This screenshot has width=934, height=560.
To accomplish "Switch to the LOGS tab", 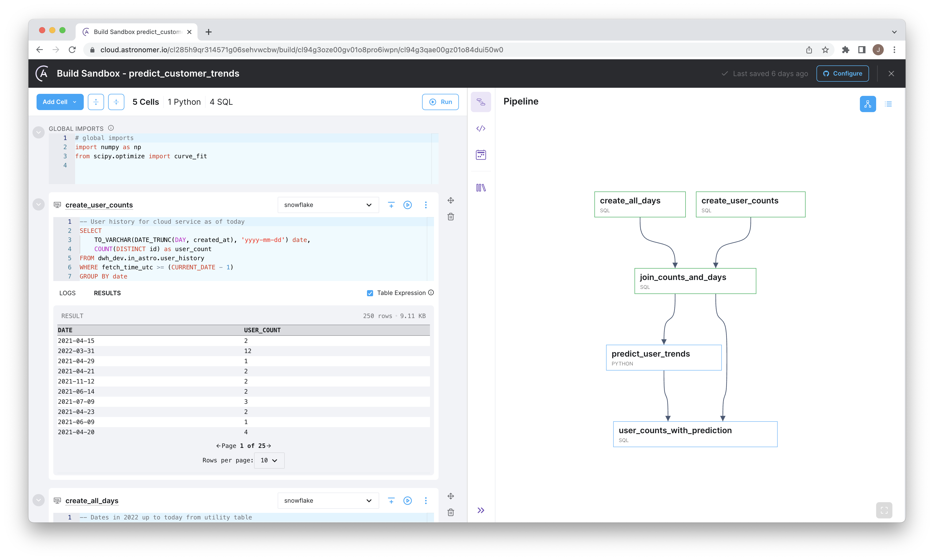I will point(67,293).
